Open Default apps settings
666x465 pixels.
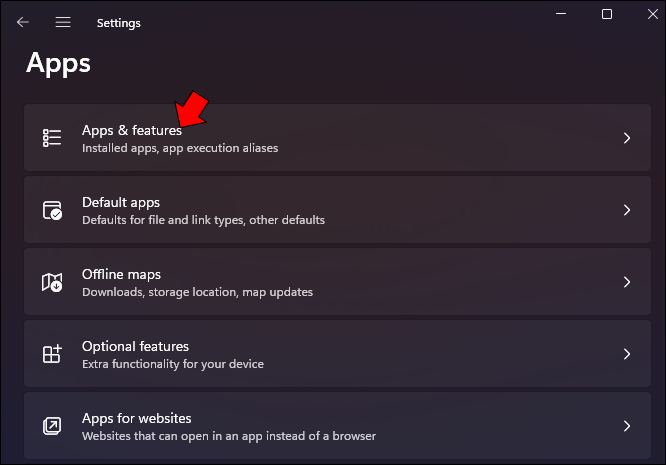[337, 210]
